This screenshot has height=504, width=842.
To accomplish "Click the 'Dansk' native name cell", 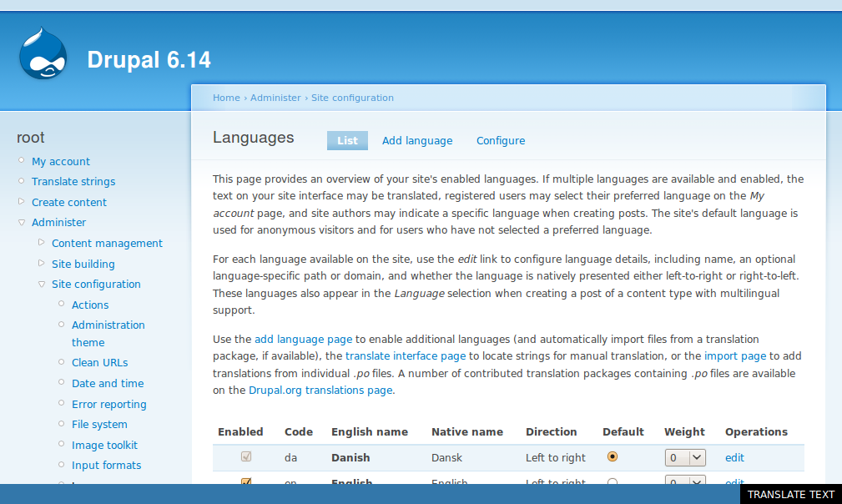I will click(x=446, y=458).
